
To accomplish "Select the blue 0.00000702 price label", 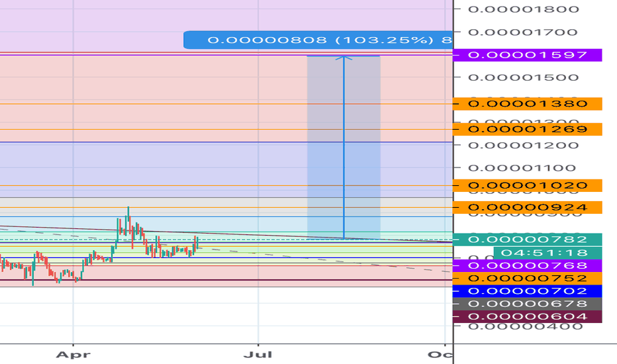I will pyautogui.click(x=527, y=291).
